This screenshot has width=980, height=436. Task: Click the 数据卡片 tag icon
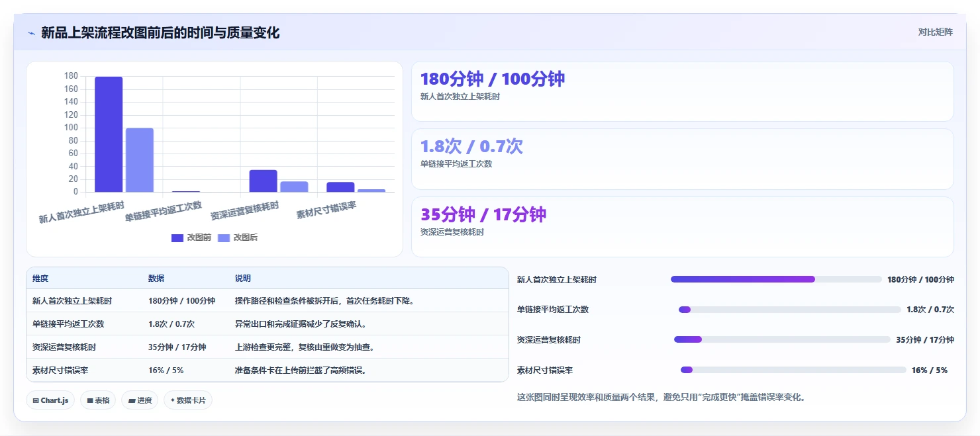[173, 400]
